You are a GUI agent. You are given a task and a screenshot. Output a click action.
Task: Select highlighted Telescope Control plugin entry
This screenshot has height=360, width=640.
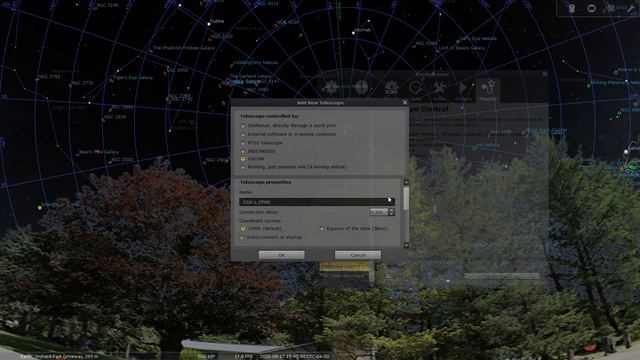(344, 267)
